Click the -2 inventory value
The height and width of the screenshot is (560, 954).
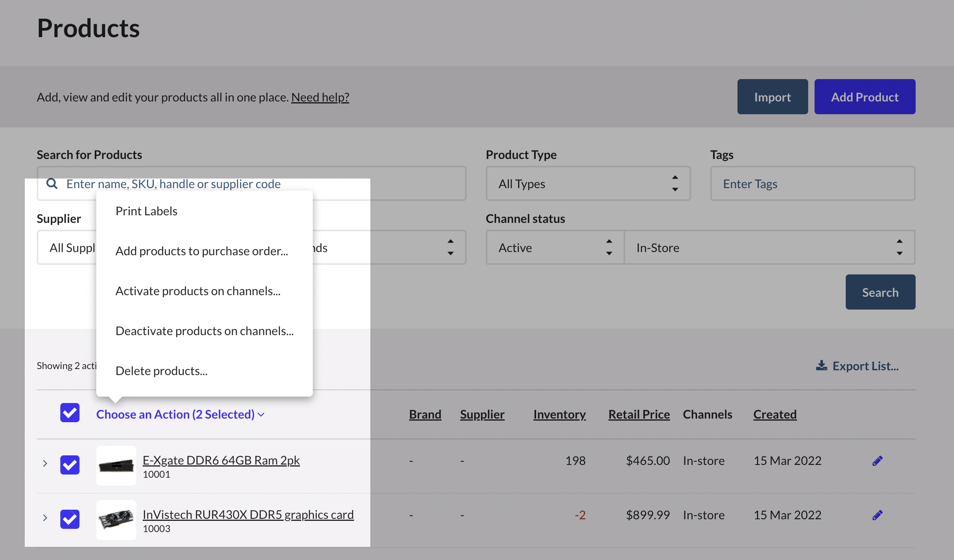coord(580,515)
